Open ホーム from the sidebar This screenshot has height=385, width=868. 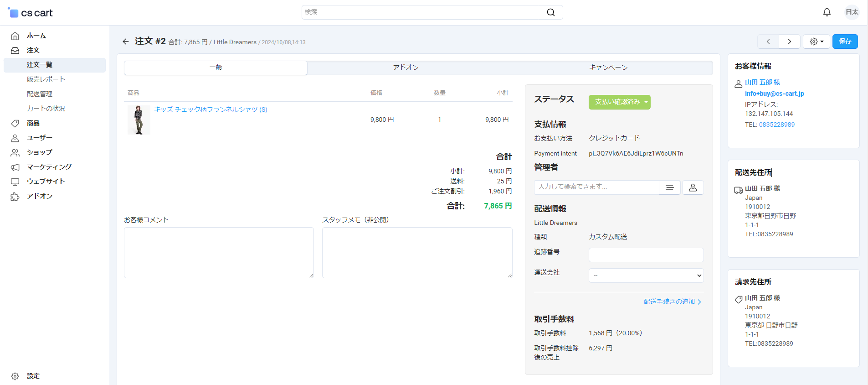(36, 36)
